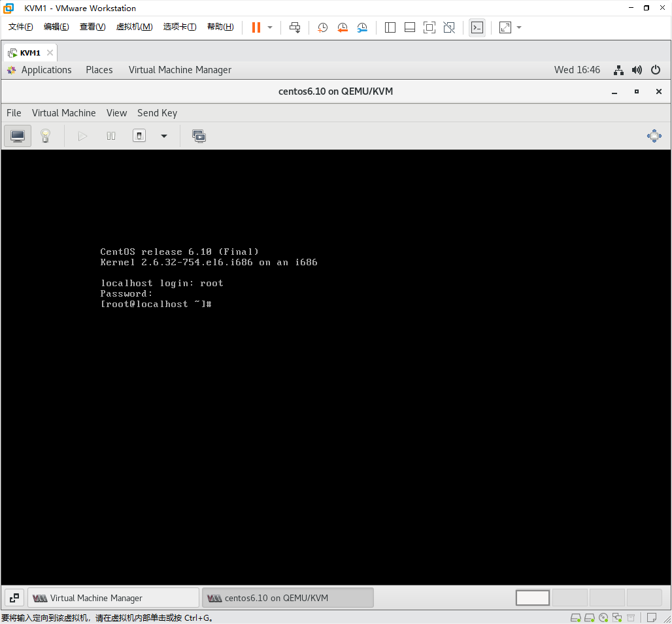Viewport: 672px width, 624px height.
Task: Click the Run virtual machine play button
Action: [x=82, y=136]
